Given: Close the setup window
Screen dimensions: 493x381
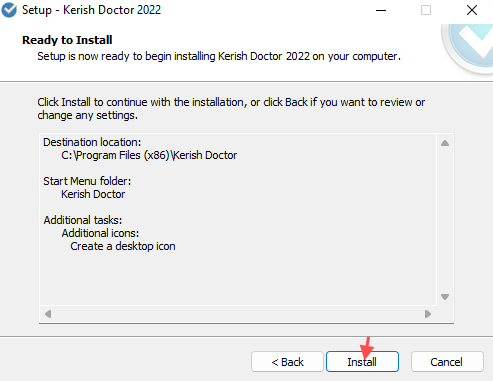Looking at the screenshot, I should point(472,10).
